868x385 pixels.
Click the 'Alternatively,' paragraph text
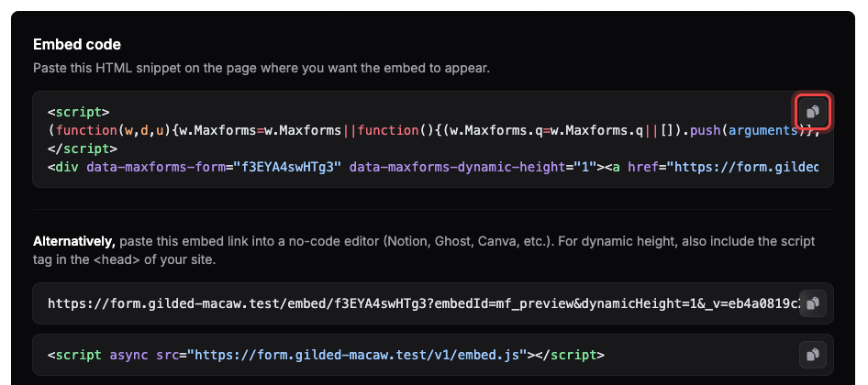click(x=424, y=250)
